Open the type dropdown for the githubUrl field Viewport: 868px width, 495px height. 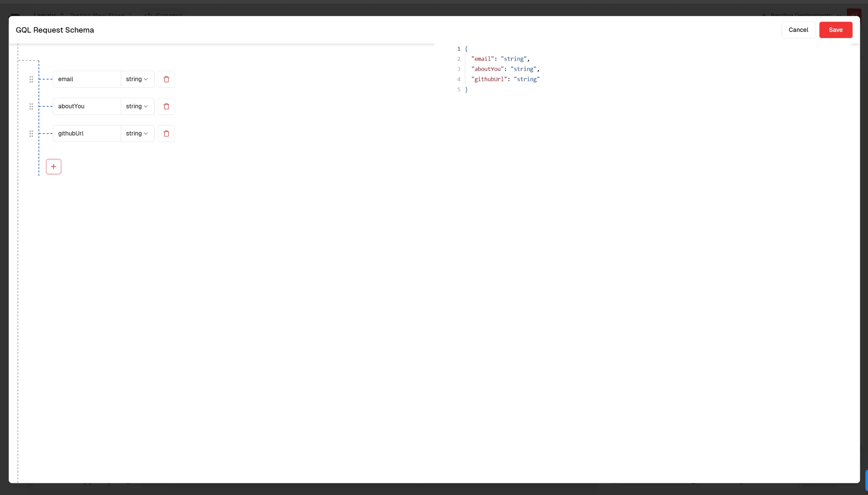[x=137, y=134]
